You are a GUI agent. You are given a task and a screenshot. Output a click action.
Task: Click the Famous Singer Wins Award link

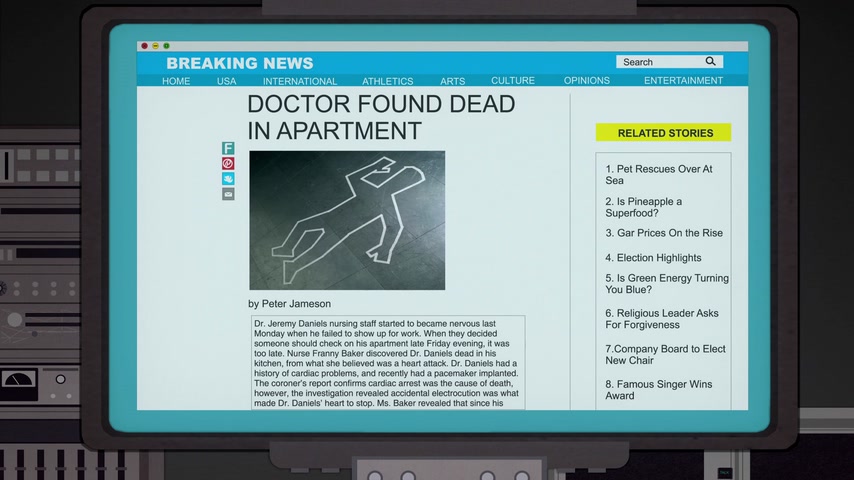(x=659, y=389)
